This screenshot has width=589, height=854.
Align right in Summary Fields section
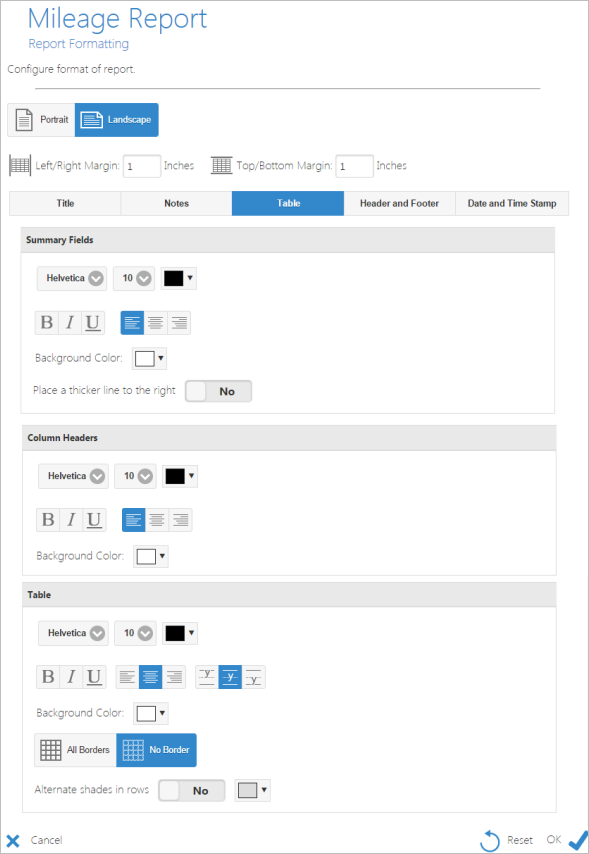179,323
